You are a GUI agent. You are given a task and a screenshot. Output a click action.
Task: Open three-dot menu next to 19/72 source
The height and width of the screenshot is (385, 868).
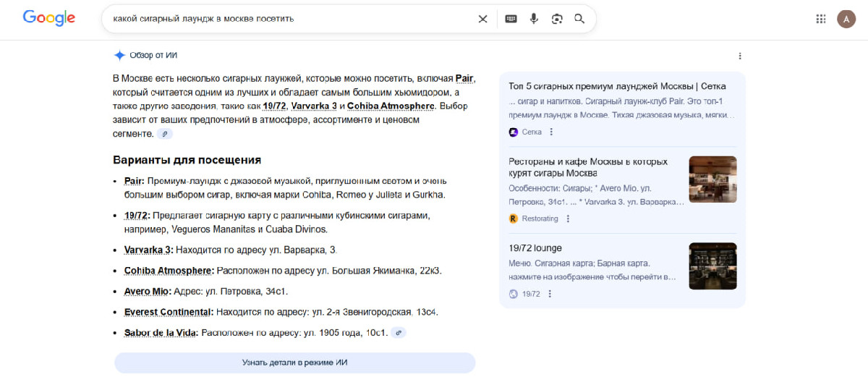[550, 294]
